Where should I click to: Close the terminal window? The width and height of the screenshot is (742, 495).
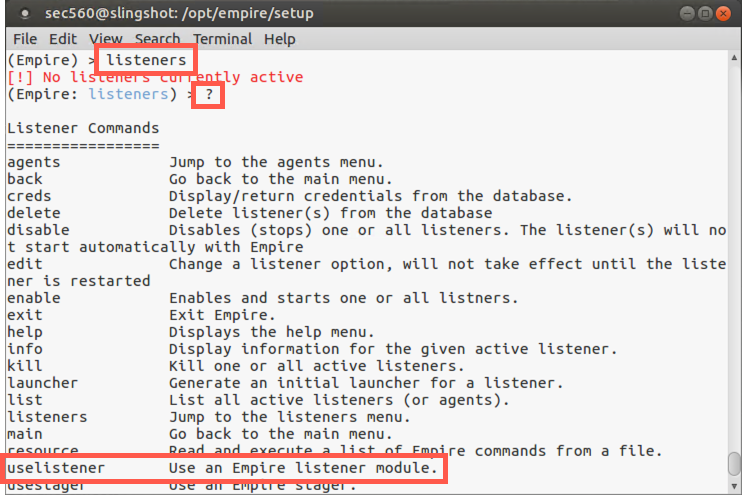723,14
